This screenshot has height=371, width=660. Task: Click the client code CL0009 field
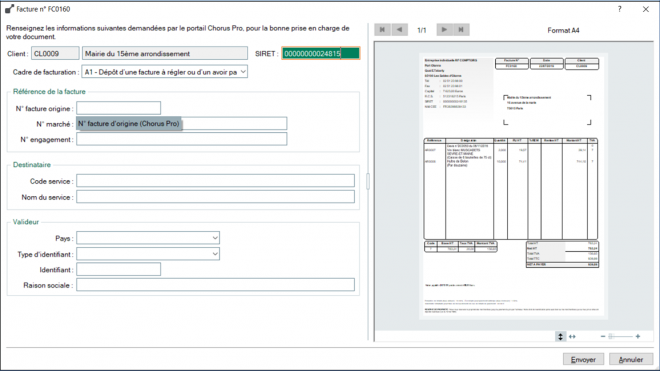[55, 53]
